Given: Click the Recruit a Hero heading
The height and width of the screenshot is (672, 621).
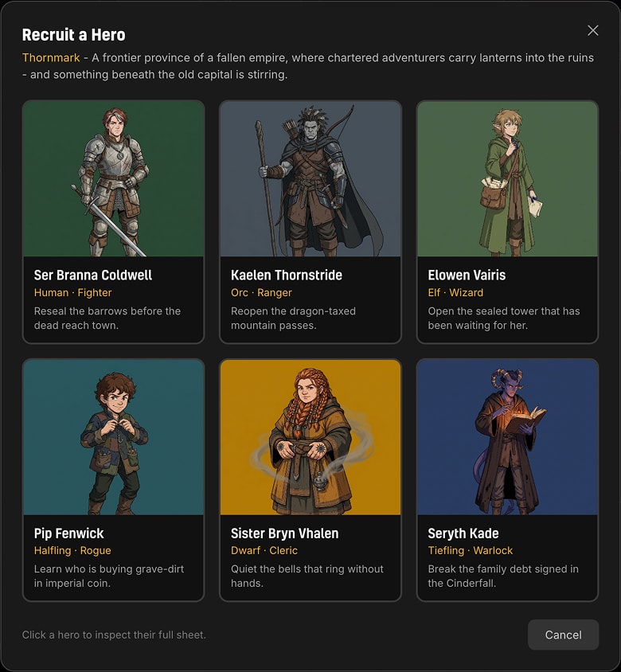Looking at the screenshot, I should pos(74,35).
